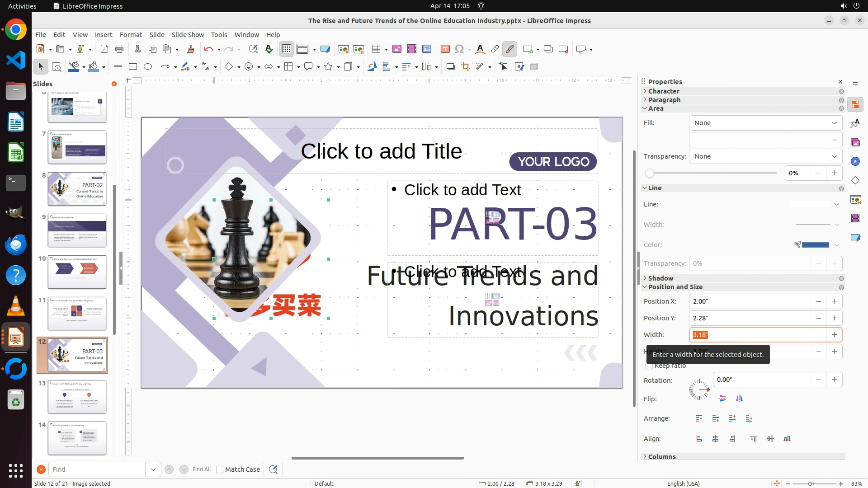Viewport: 868px width, 488px height.
Task: Click the Insert Table toolbar icon
Action: (x=376, y=49)
